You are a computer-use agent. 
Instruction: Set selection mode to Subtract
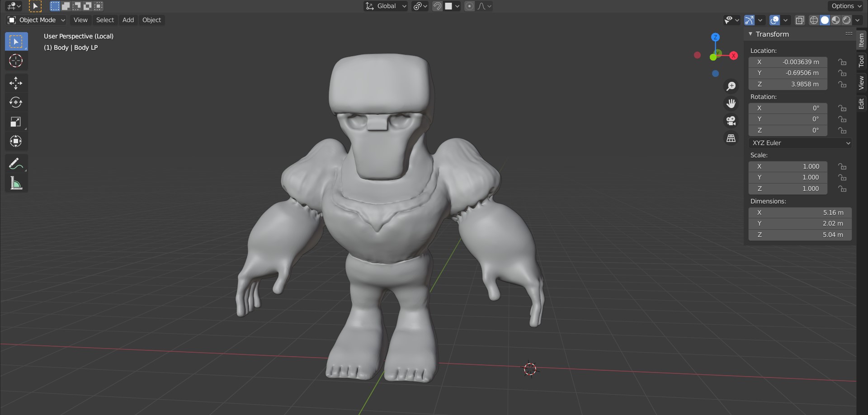pos(76,6)
